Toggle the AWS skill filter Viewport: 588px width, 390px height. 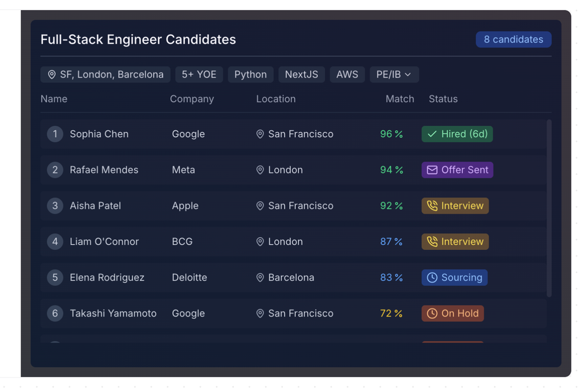(347, 74)
